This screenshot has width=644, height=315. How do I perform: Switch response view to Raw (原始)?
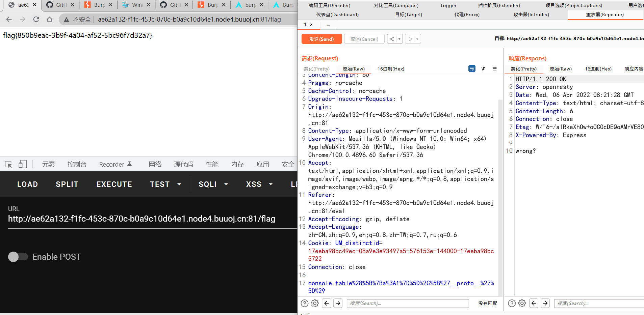tap(561, 69)
